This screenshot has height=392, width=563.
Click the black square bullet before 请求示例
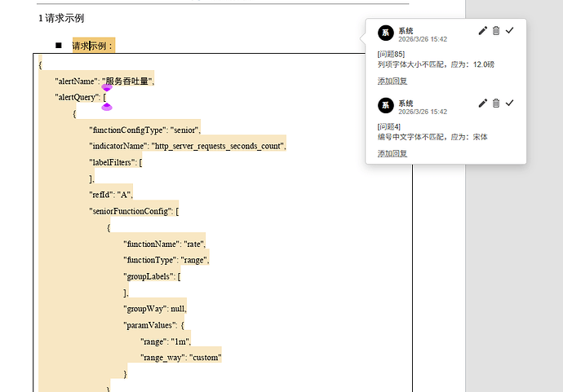(x=58, y=46)
